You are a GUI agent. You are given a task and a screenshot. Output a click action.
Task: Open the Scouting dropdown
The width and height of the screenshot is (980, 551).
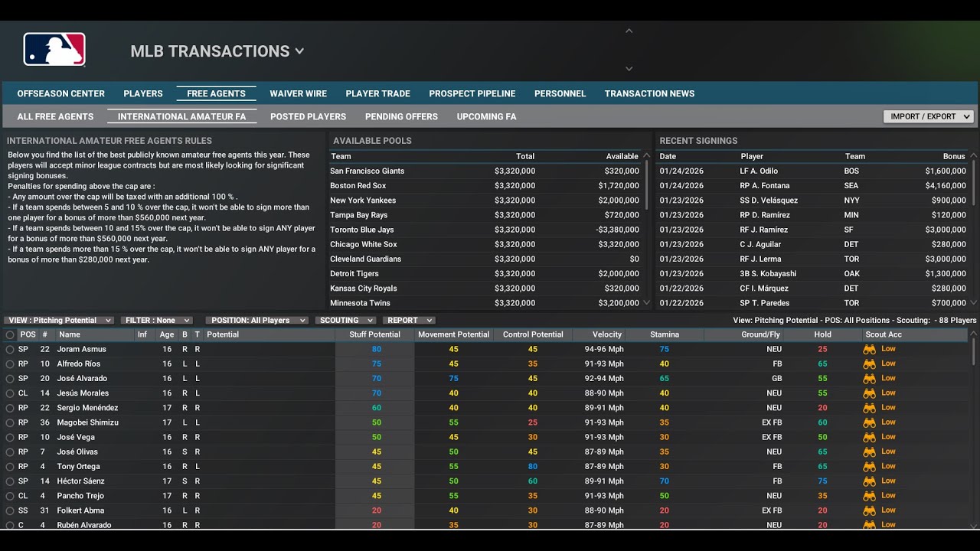click(345, 321)
